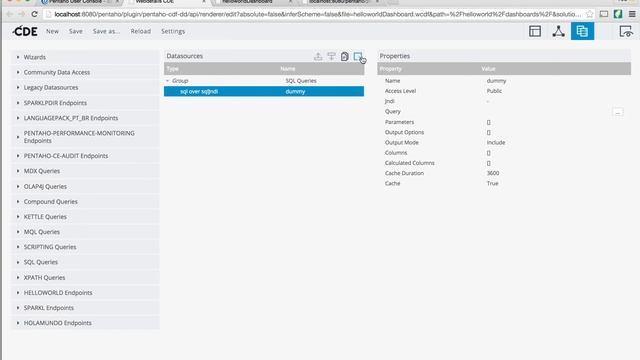Bookmark the page with star icon

pos(589,14)
